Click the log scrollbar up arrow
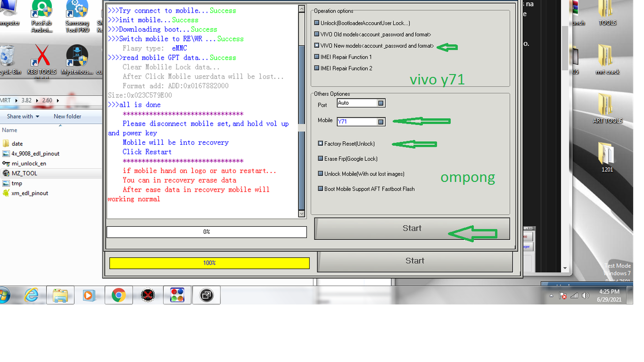Screen dimensions: 644x362 pyautogui.click(x=301, y=9)
